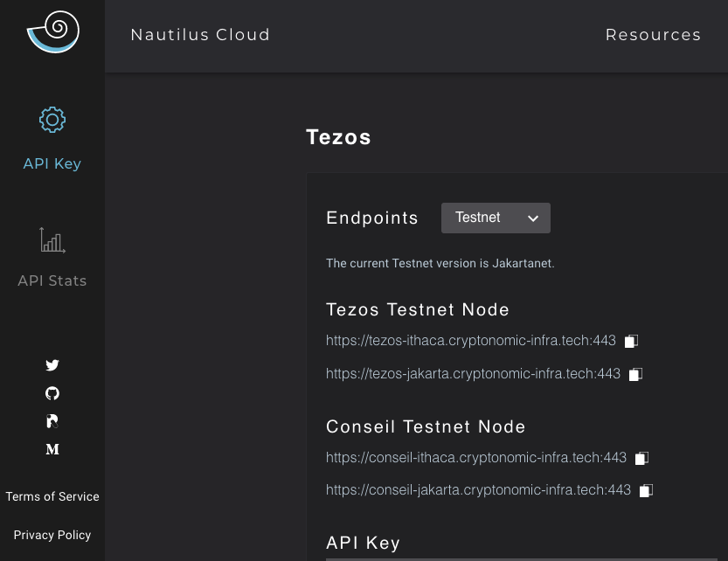Screen dimensions: 728x561
Task: Click the tezos-jakarta endpoint URL text
Action: pyautogui.click(x=473, y=374)
